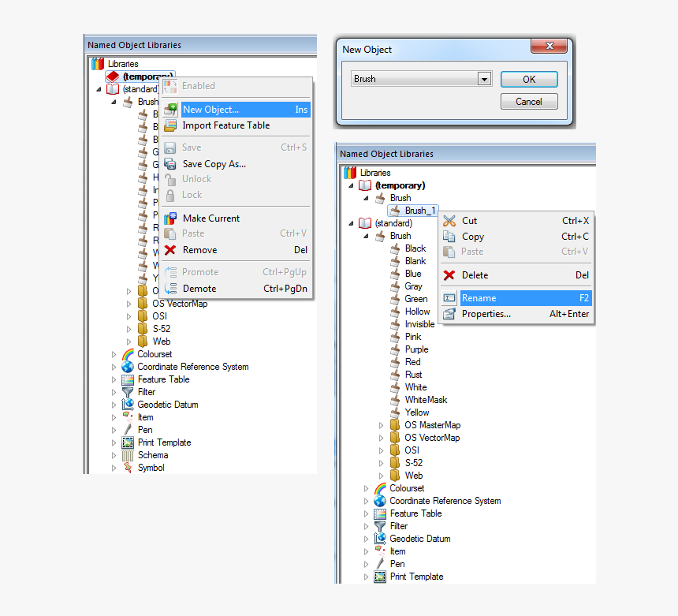Select the Yellow brush in right panel

417,413
